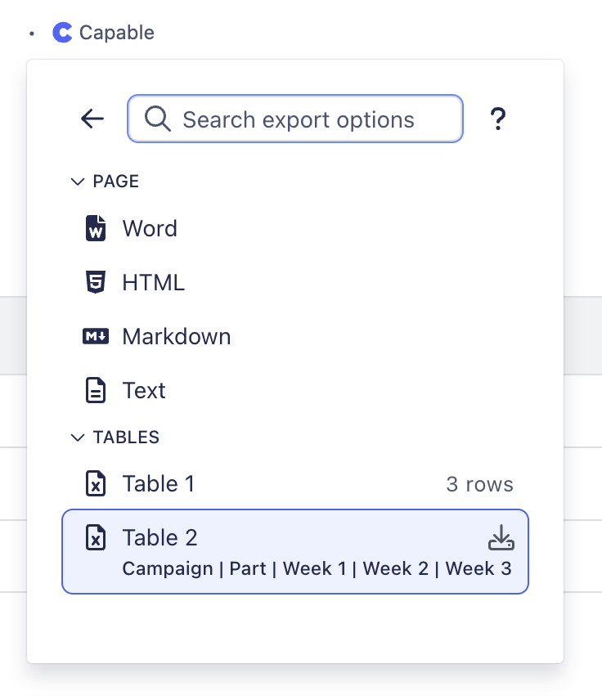
Task: Click the magnifying glass search icon
Action: (157, 119)
